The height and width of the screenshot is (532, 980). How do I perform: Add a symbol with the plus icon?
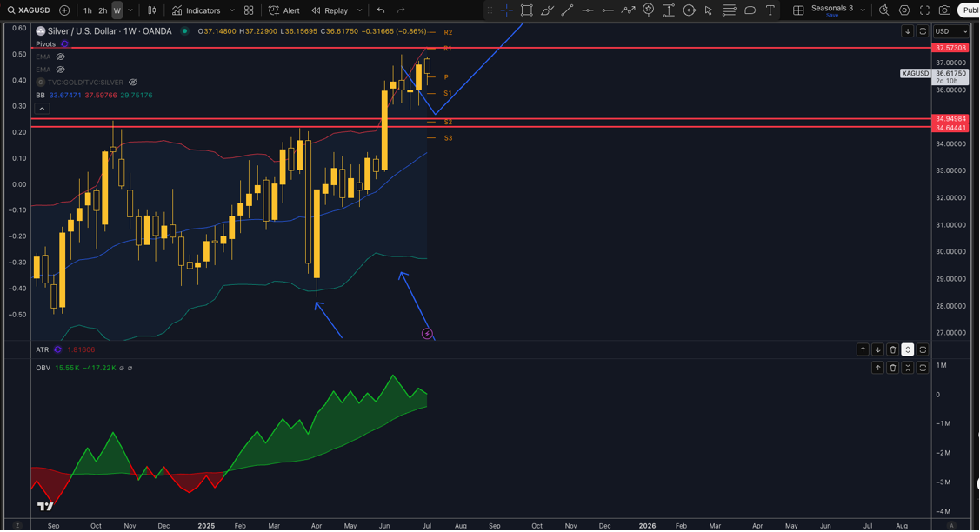64,10
